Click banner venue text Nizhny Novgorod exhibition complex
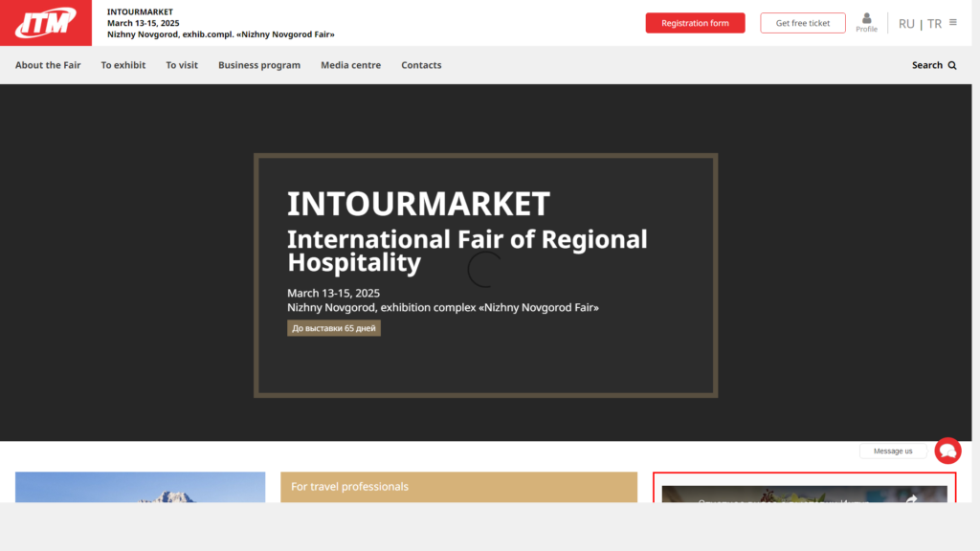This screenshot has width=980, height=551. click(x=442, y=307)
